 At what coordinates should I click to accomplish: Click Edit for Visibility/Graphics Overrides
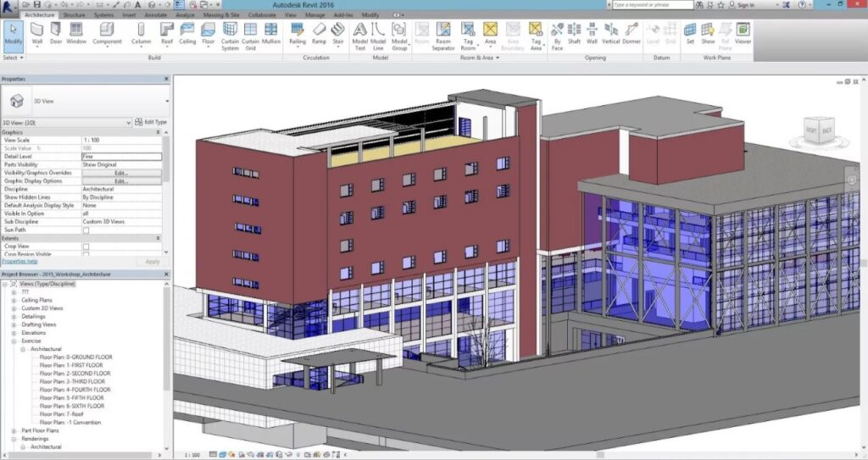pyautogui.click(x=121, y=174)
